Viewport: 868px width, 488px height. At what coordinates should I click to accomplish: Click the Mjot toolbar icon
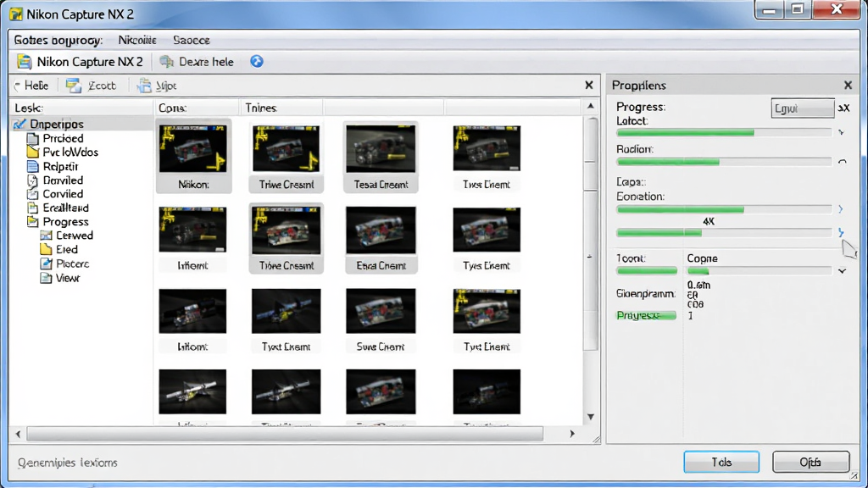point(144,86)
